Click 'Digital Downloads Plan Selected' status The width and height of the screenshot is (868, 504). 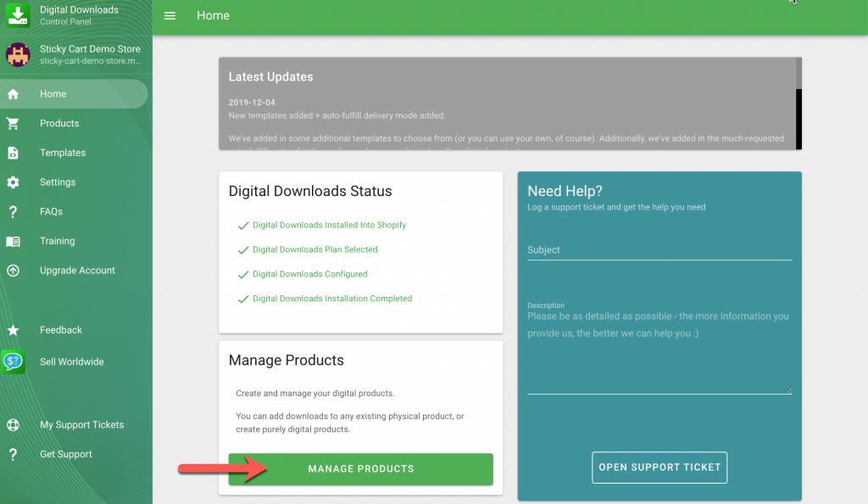pos(315,249)
